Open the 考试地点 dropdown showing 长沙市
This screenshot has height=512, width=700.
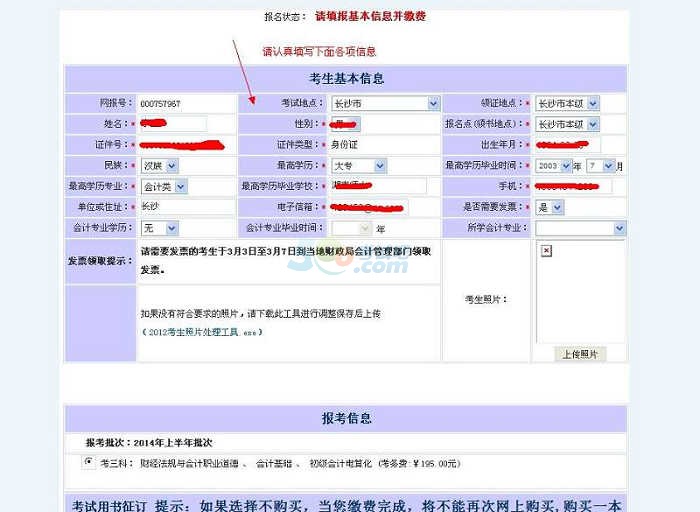(385, 103)
